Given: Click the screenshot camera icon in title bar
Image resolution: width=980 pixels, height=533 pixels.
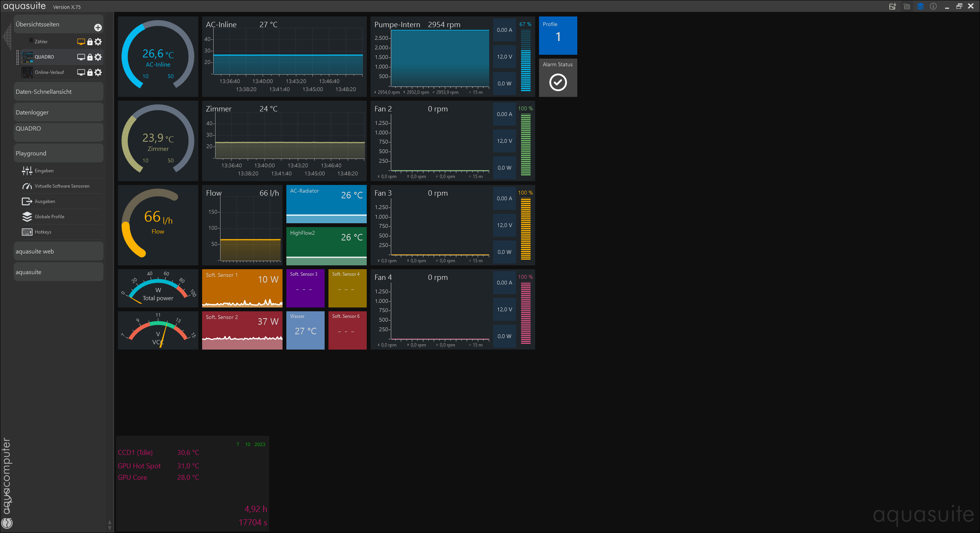Looking at the screenshot, I should point(906,7).
